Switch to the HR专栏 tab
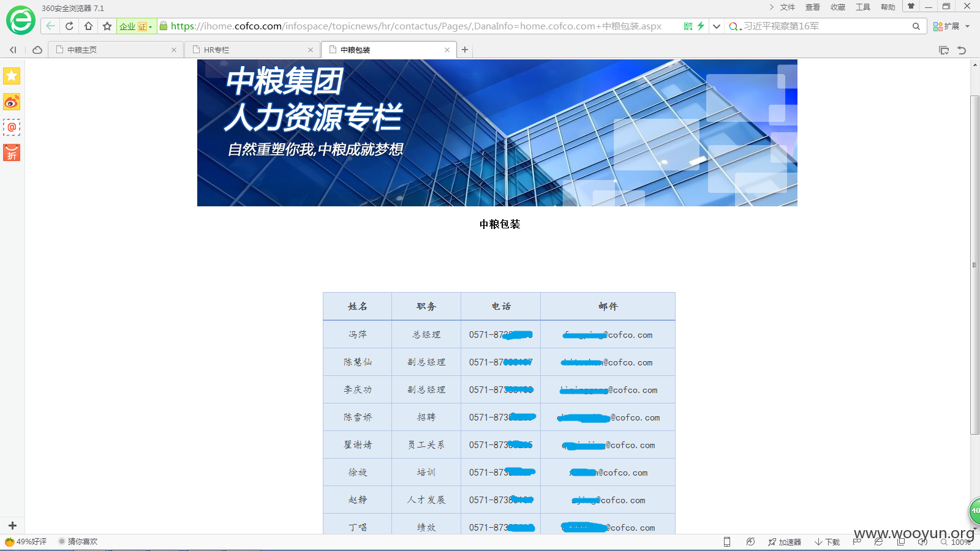This screenshot has height=551, width=980. [252, 50]
